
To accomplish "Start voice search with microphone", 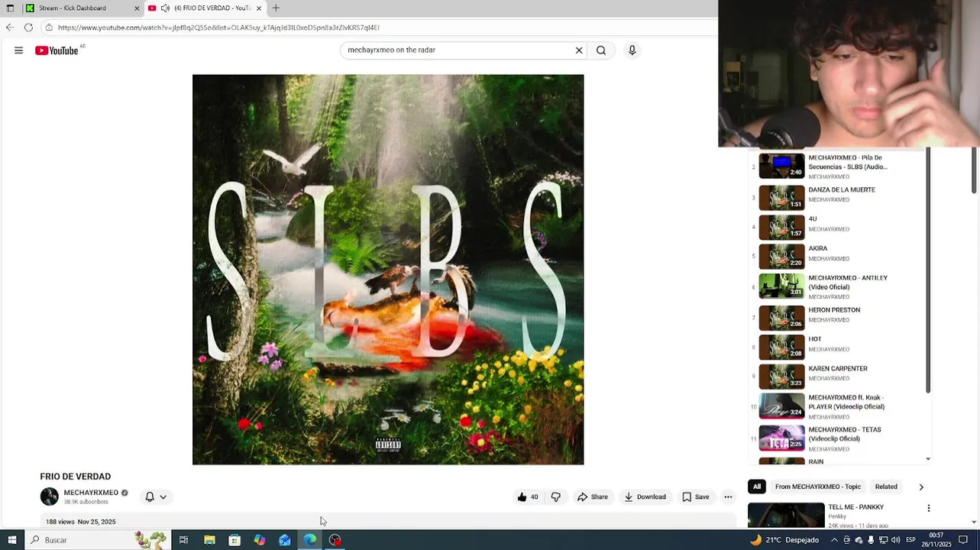I will coord(632,50).
